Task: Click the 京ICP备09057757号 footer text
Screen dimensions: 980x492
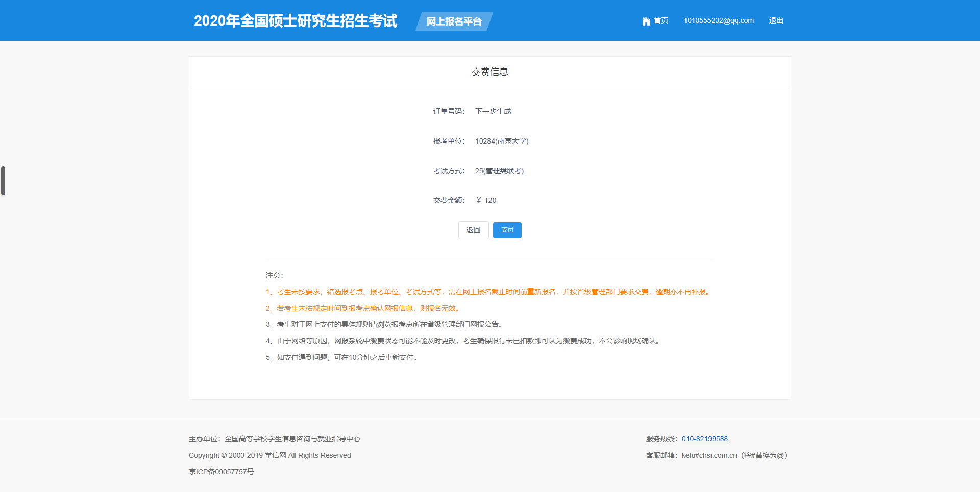Action: coord(221,472)
